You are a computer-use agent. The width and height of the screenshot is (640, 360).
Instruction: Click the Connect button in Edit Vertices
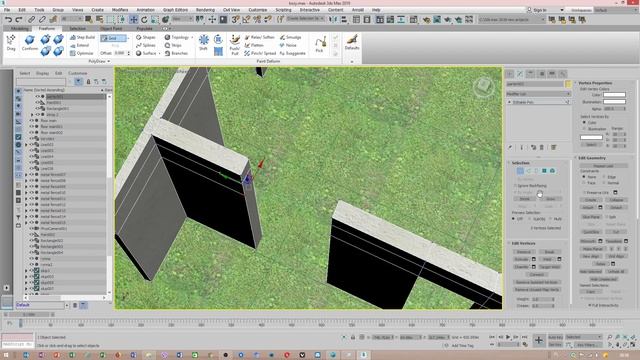537,275
